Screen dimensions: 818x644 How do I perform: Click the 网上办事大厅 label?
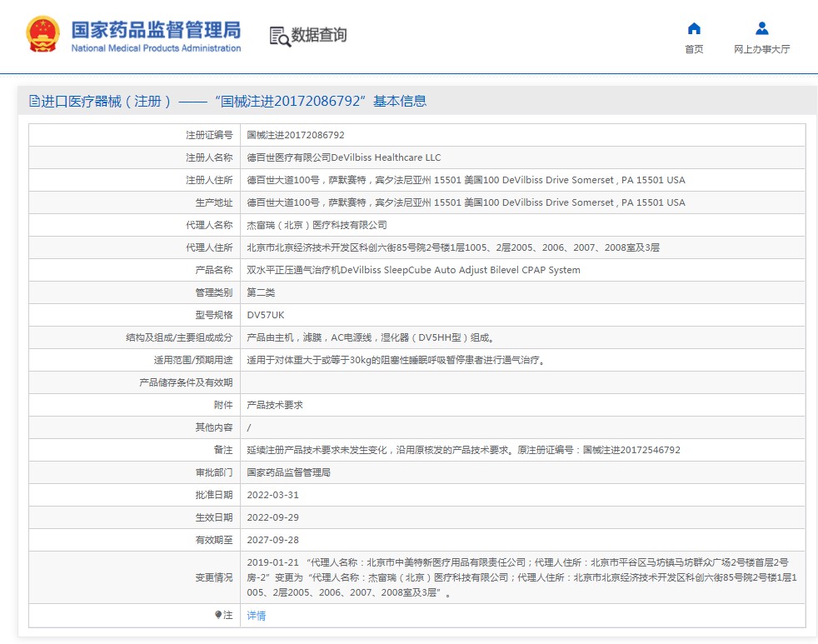click(761, 49)
